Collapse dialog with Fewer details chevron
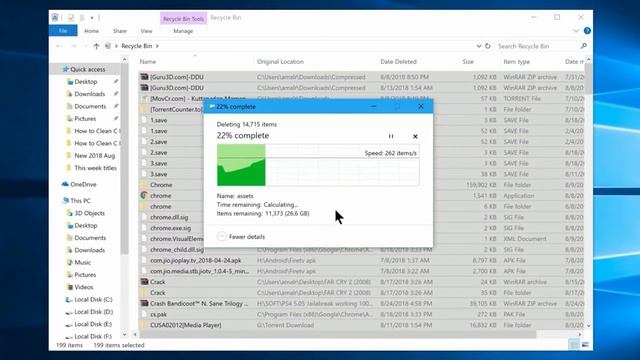 point(222,237)
